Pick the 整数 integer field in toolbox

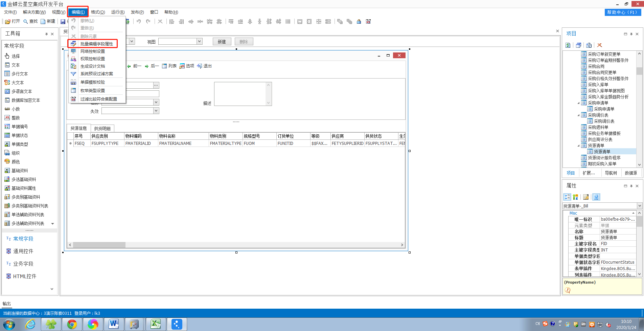point(12,118)
